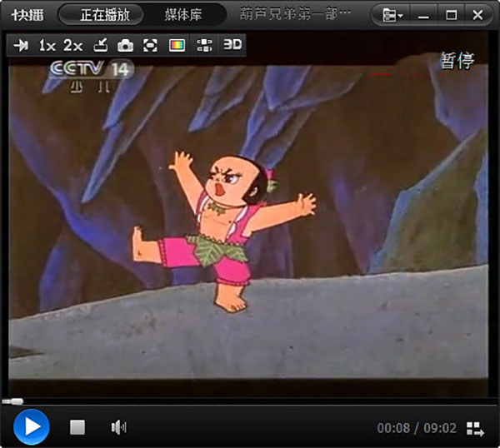
Task: Minimize the player window
Action: coord(423,15)
